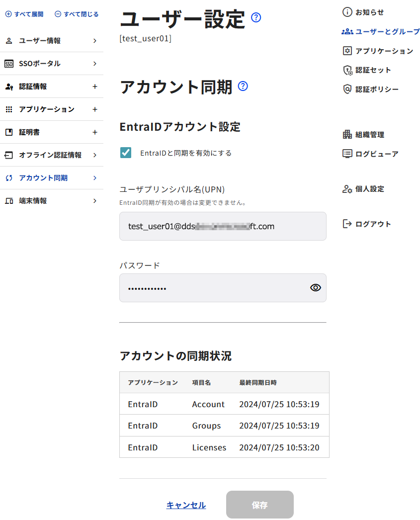Expand アプリケーション sidebar section
Screen dimensions: 420x520
[x=95, y=109]
